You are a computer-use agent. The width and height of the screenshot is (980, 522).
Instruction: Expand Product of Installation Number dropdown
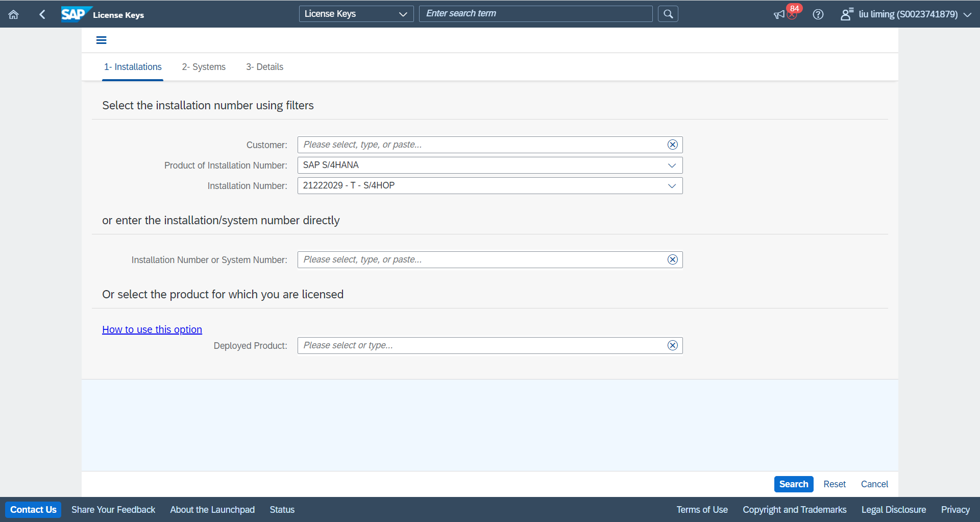(672, 165)
